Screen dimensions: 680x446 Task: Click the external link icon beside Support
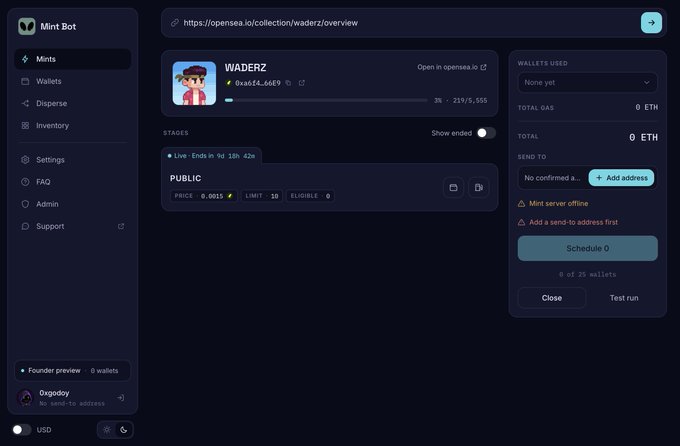[121, 226]
